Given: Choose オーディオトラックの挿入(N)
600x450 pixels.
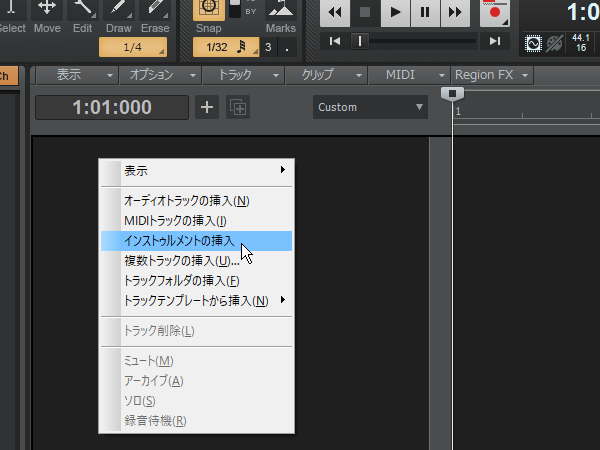Looking at the screenshot, I should pos(196,201).
